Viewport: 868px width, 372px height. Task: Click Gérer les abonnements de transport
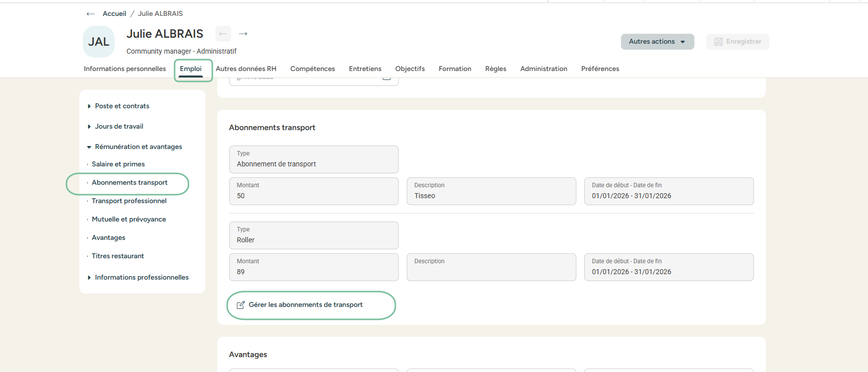click(306, 305)
